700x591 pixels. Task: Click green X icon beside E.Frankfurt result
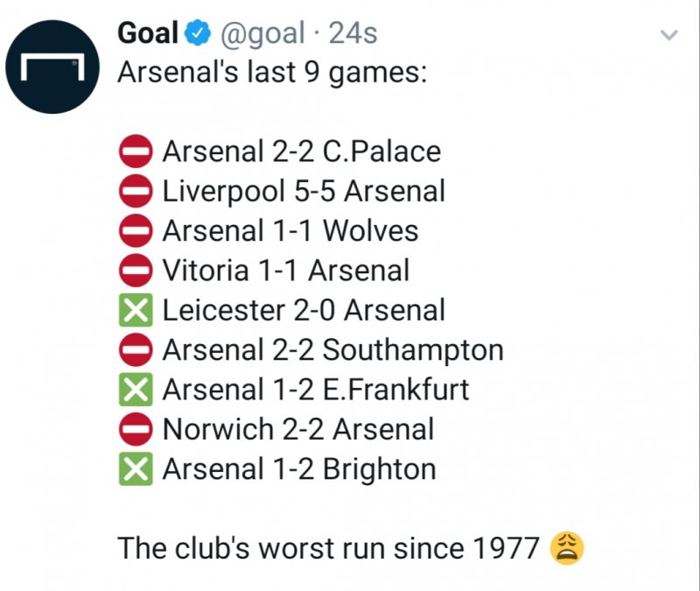click(136, 390)
